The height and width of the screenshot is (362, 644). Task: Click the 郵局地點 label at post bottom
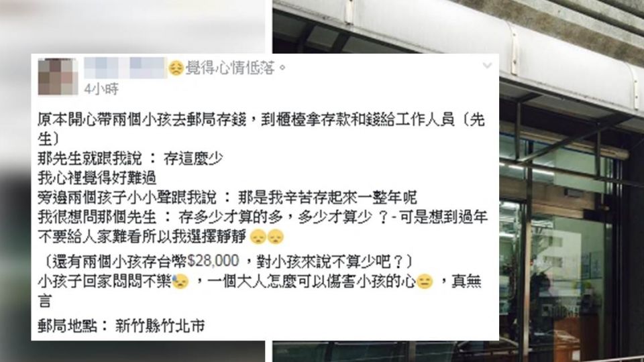pos(67,326)
